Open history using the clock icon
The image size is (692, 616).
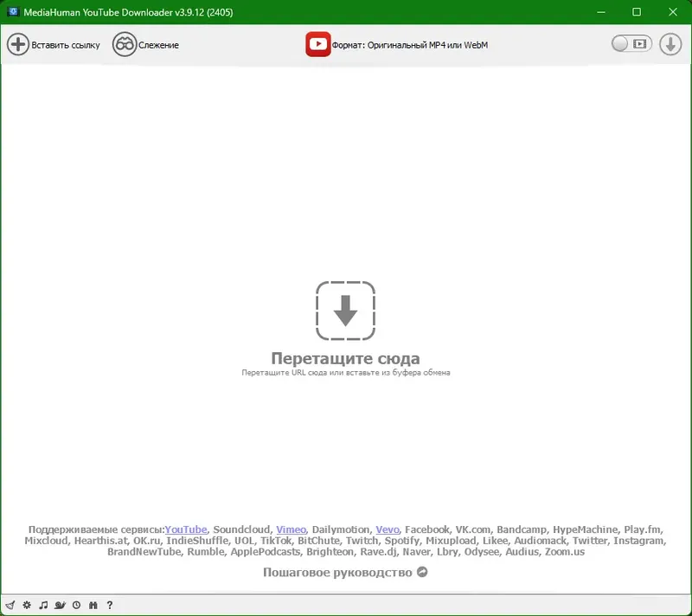coord(76,606)
